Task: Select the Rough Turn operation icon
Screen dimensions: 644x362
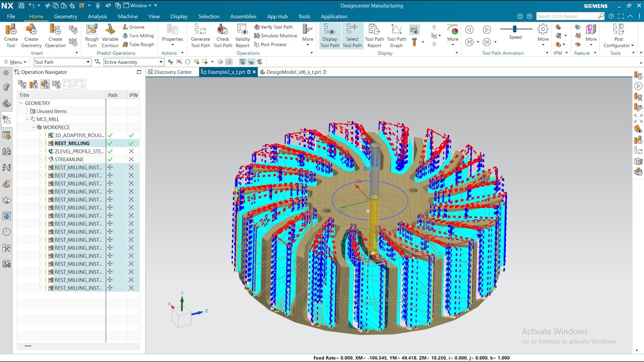Action: [x=92, y=36]
